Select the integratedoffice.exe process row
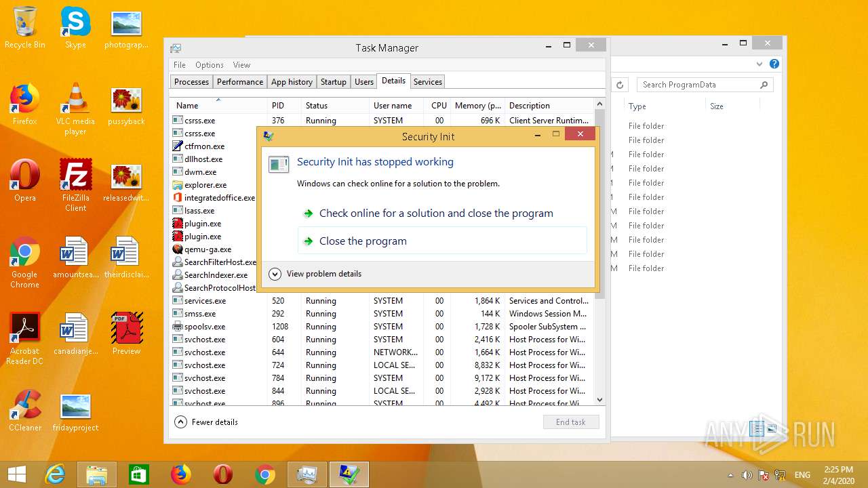Screen dimensions: 868x488 213,198
